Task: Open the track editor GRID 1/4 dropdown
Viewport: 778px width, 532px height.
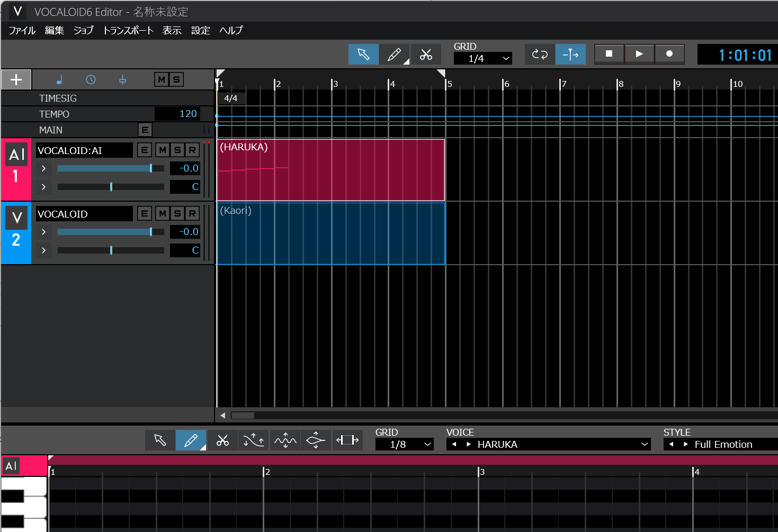Action: 482,58
